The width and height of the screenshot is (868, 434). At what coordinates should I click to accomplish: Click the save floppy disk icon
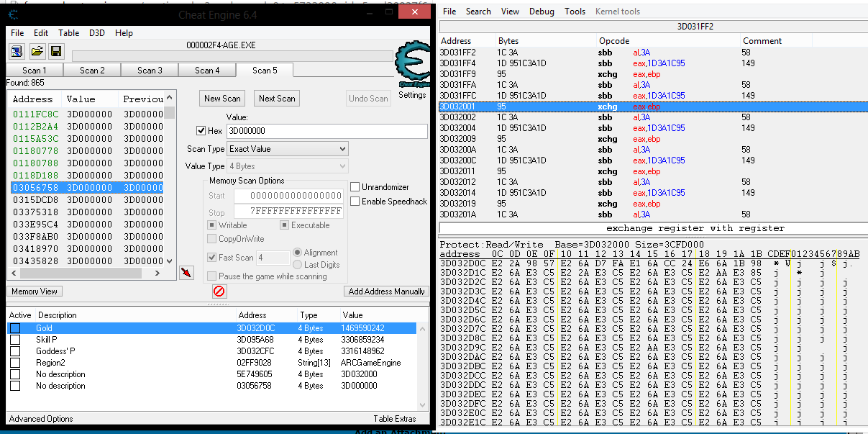click(x=55, y=51)
